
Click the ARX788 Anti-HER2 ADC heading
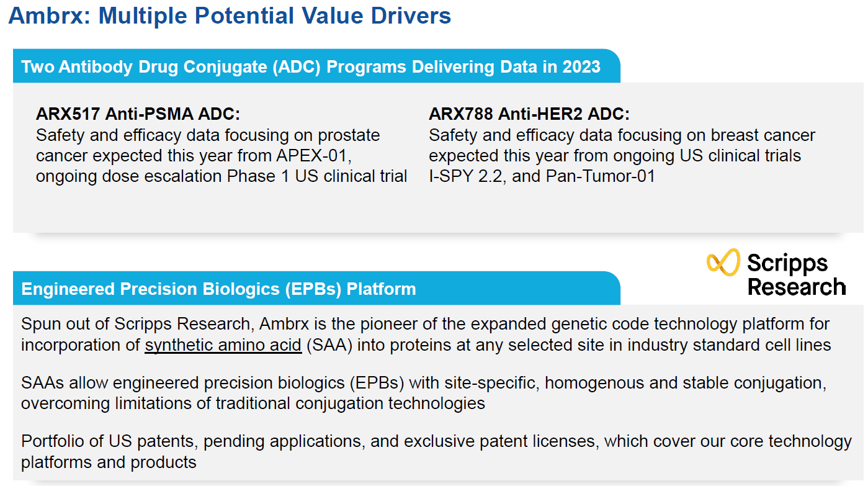tap(529, 114)
